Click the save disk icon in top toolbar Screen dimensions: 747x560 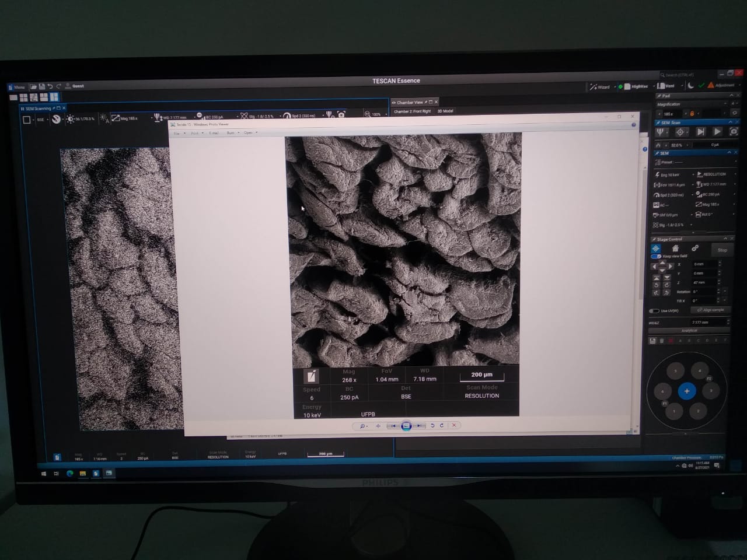[x=42, y=86]
